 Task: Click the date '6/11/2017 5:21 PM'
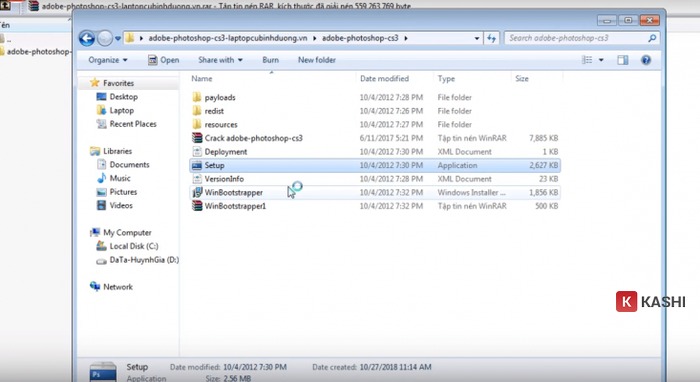click(x=391, y=138)
